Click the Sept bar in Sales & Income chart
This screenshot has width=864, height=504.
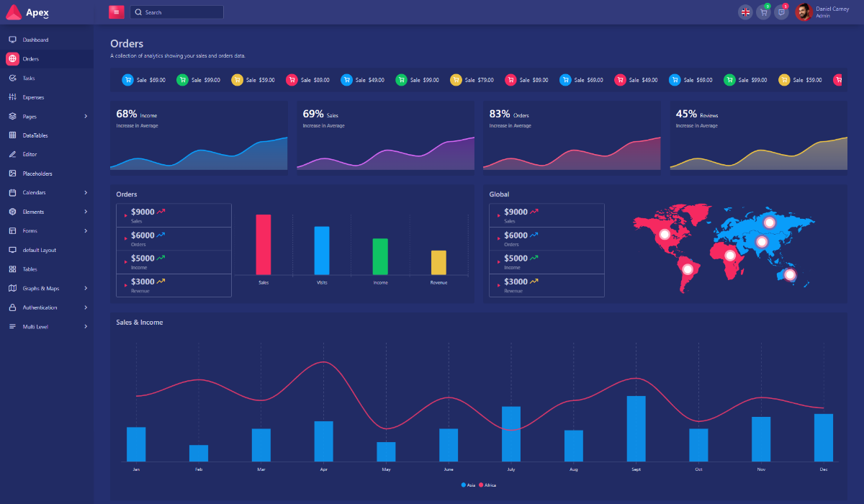pos(636,428)
